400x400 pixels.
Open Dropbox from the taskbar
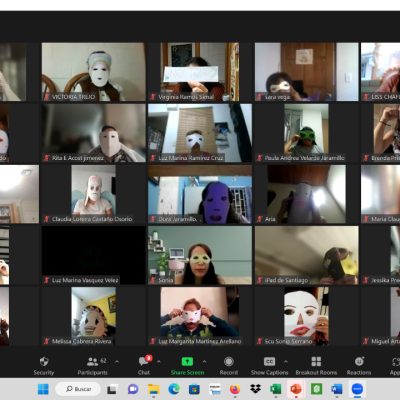(255, 389)
